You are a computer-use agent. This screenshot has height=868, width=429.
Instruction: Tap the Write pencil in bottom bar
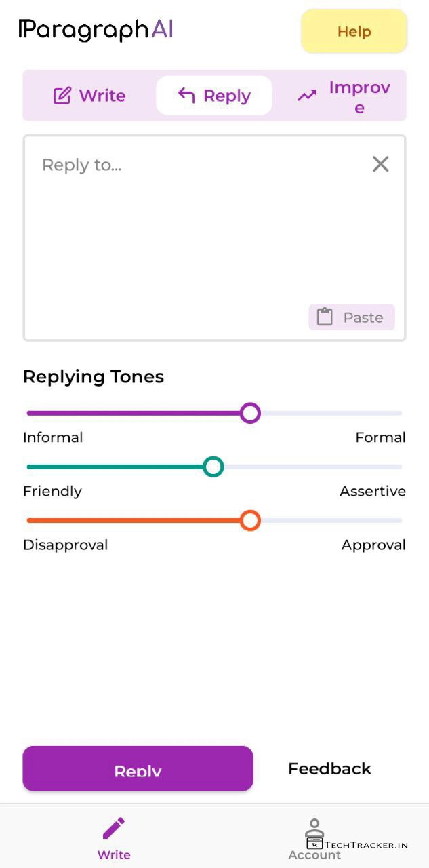[114, 828]
